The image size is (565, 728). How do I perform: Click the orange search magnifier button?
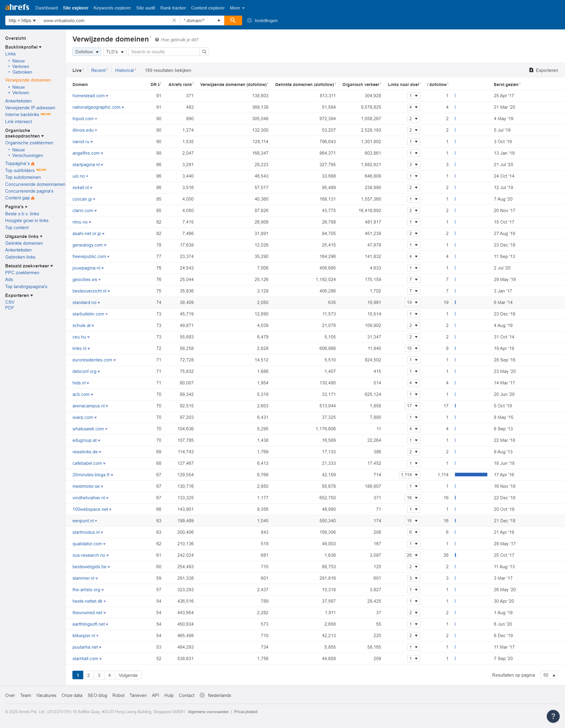(233, 20)
